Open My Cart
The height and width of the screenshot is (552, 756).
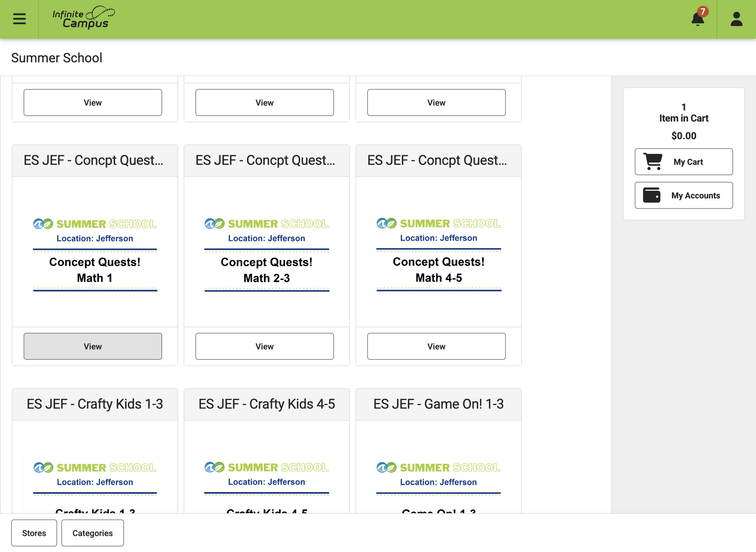[x=684, y=162]
